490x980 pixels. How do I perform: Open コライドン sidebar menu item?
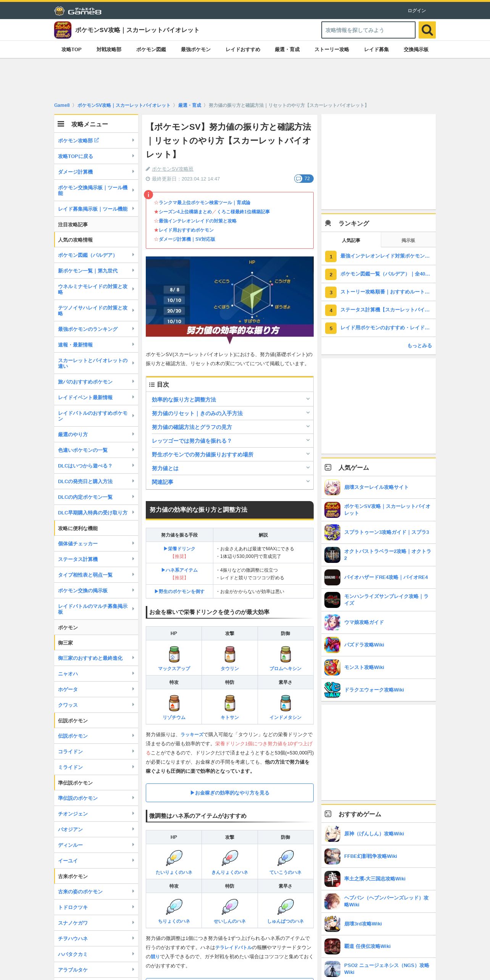coord(96,751)
